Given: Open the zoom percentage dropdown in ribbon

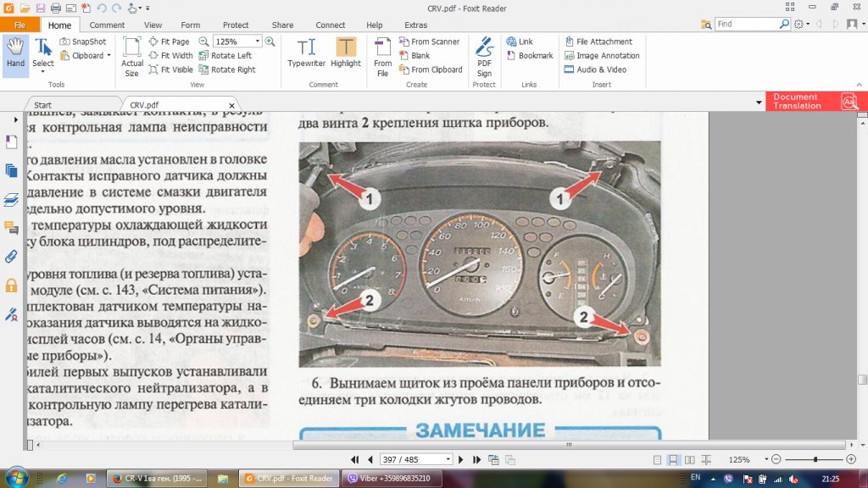Looking at the screenshot, I should point(257,42).
